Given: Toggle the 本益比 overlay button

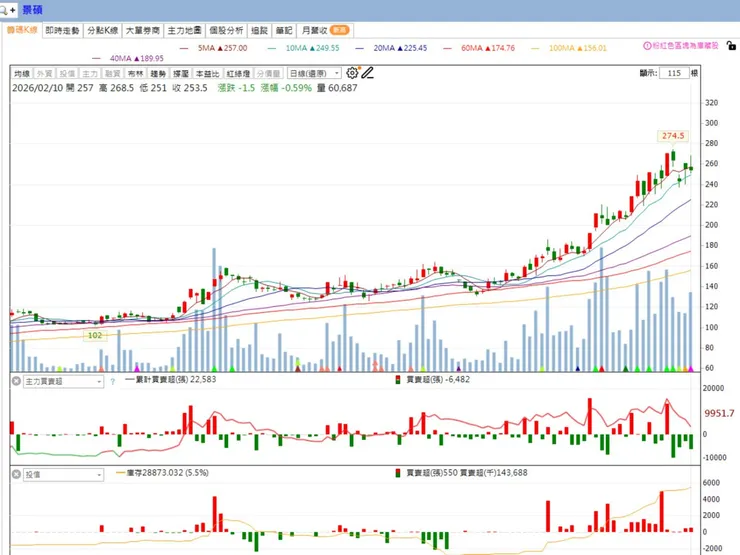Looking at the screenshot, I should tap(207, 73).
